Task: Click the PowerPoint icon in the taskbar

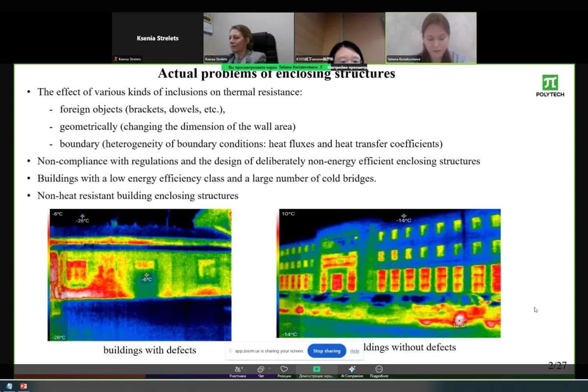Action: tap(23, 387)
